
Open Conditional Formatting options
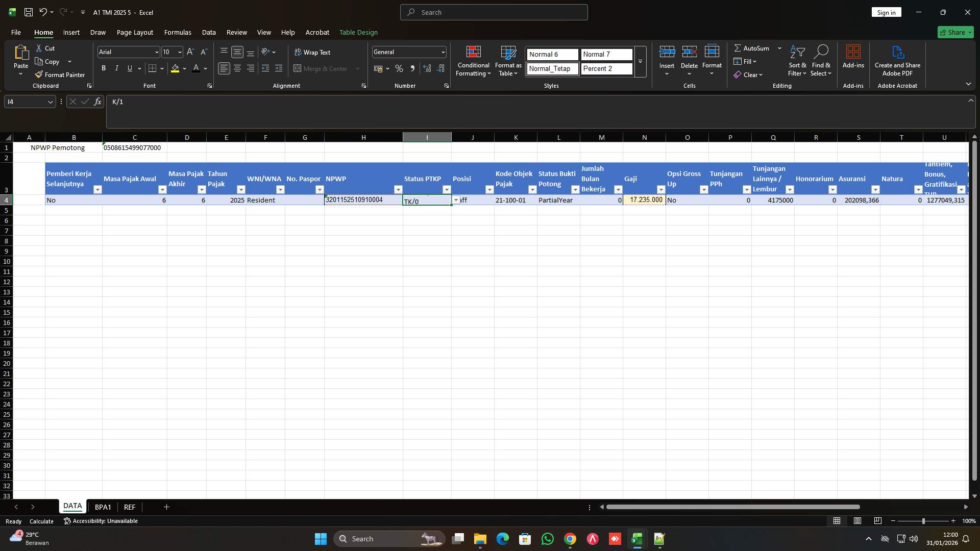click(x=473, y=61)
